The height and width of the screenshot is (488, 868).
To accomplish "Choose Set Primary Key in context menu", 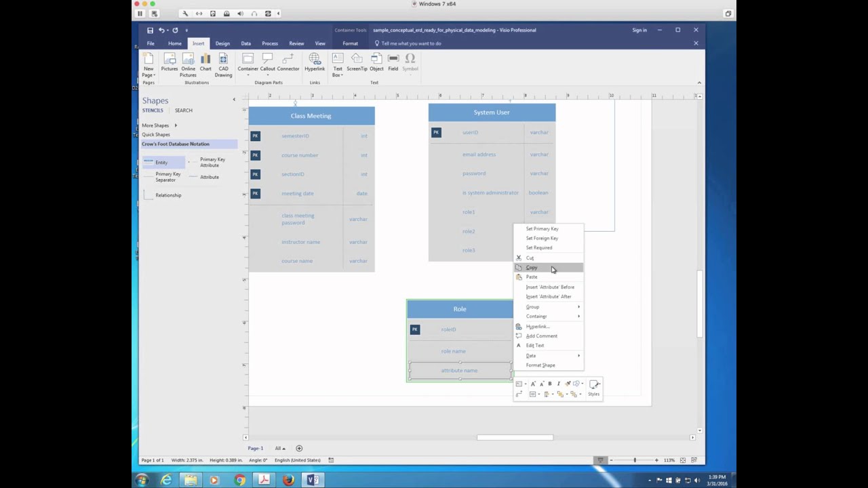I will pos(548,228).
